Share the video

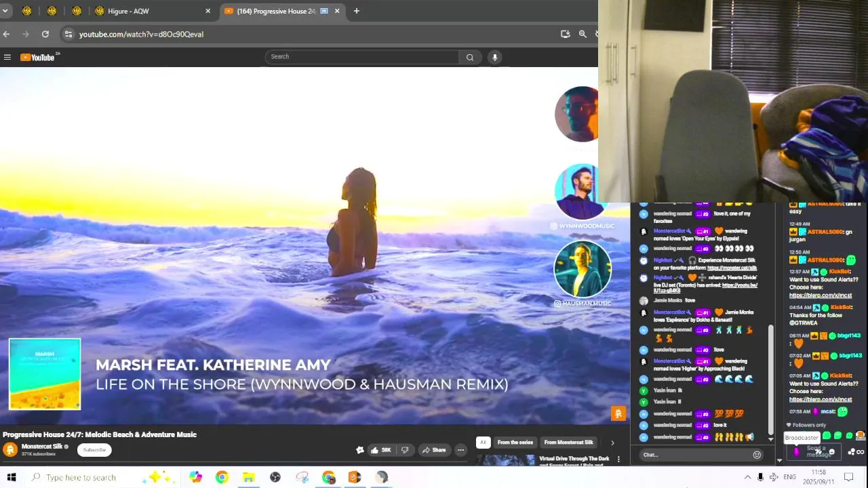coord(433,450)
